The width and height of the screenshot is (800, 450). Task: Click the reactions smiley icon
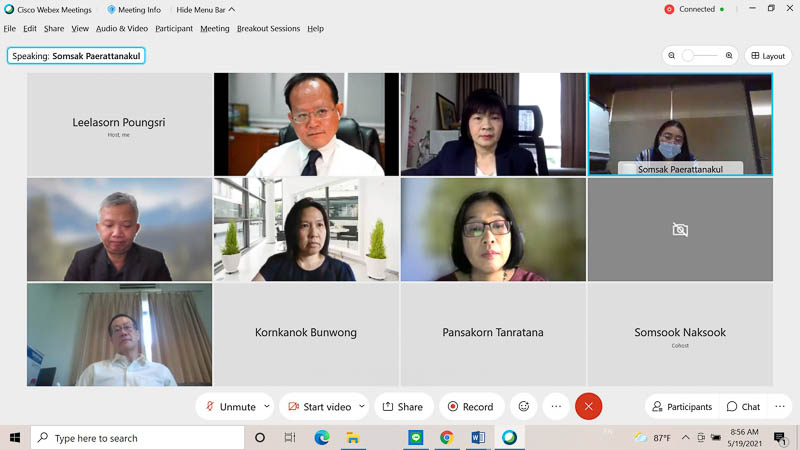[x=523, y=406]
